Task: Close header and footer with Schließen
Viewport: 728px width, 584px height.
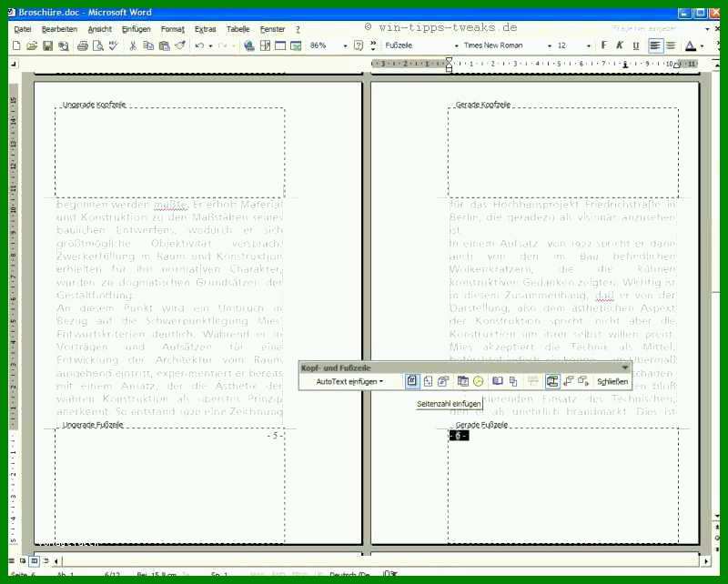Action: coord(612,381)
